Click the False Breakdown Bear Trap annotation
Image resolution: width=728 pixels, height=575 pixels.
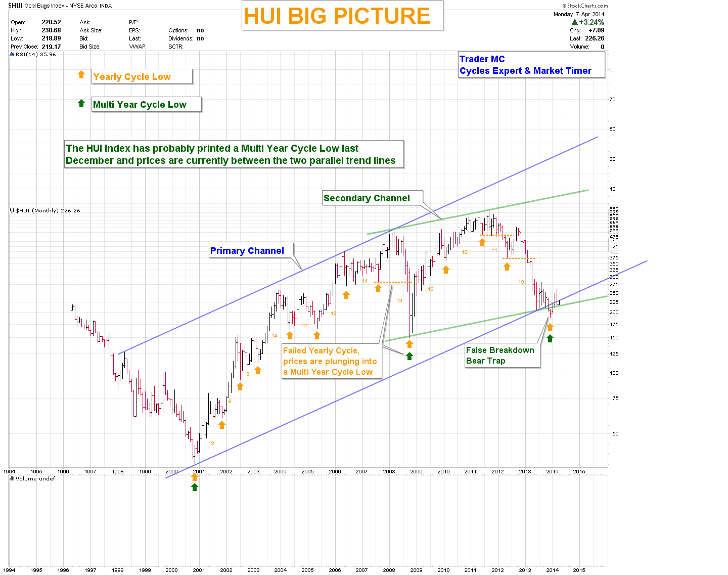(503, 356)
